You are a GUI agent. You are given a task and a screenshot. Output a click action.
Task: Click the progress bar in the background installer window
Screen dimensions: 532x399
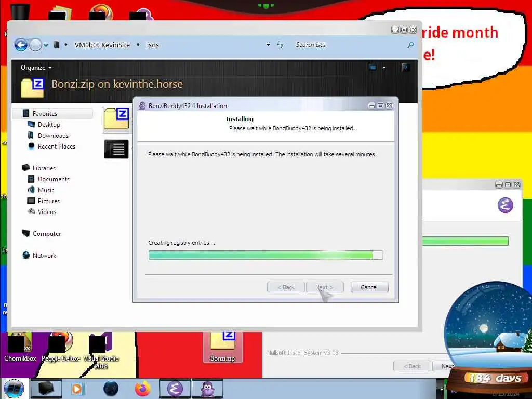[x=465, y=241]
